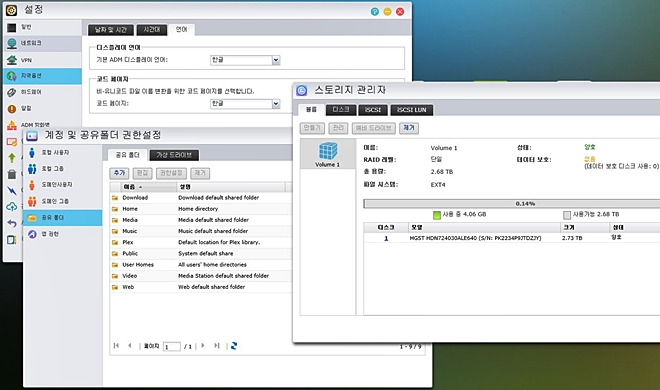
Task: Click blue lightning icon in Settings sidebar
Action: point(12,191)
